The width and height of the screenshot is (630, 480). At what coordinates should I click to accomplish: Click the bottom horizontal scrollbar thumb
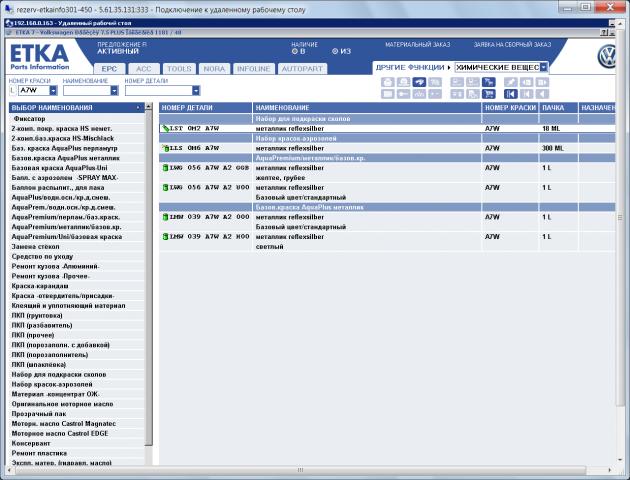(x=300, y=470)
